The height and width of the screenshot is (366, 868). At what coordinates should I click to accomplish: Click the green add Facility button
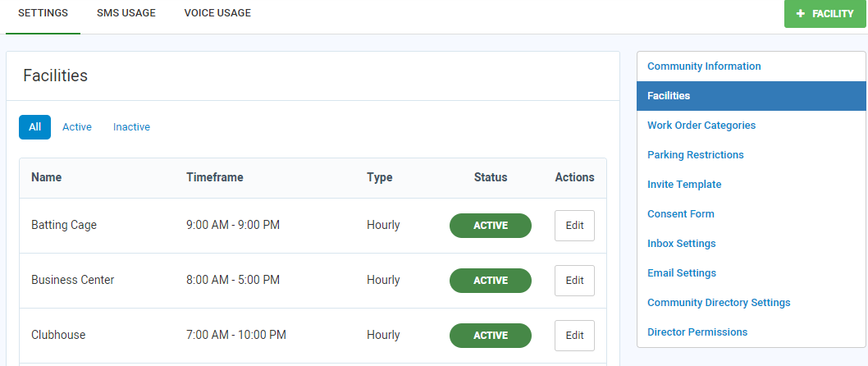tap(825, 14)
